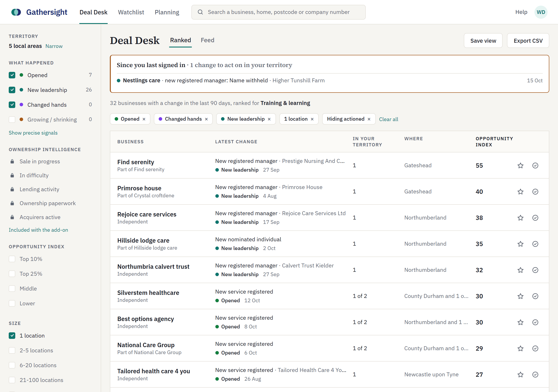
Task: Star the National Care Group row
Action: point(520,348)
